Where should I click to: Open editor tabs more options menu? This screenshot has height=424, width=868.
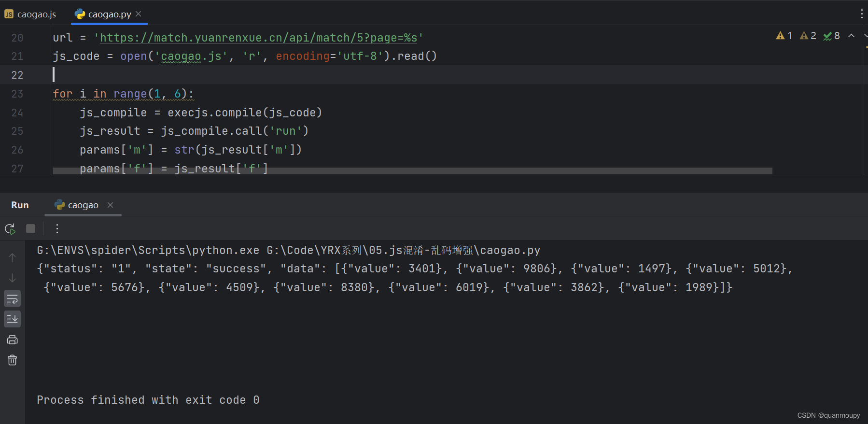(861, 14)
